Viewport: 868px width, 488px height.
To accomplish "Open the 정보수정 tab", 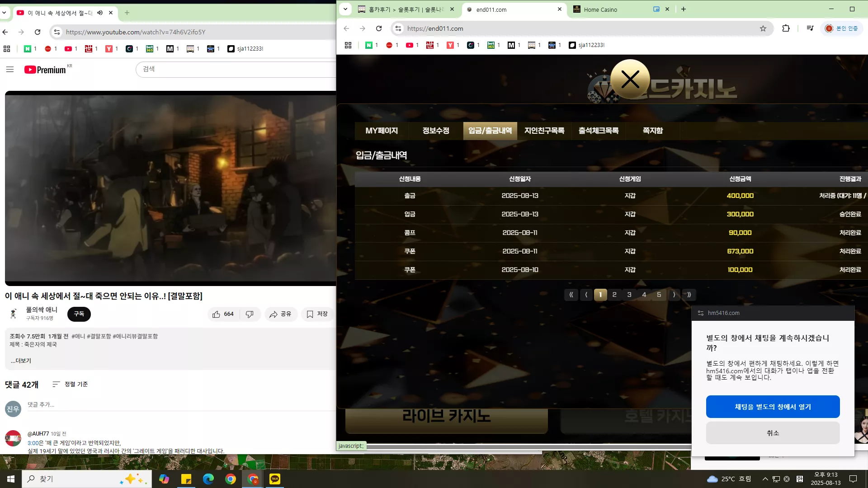I will [x=436, y=131].
